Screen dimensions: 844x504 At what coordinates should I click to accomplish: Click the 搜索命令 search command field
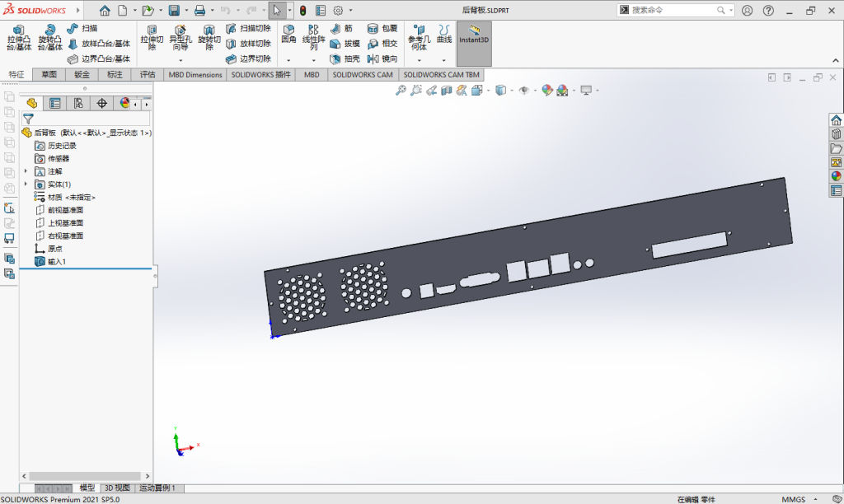673,11
